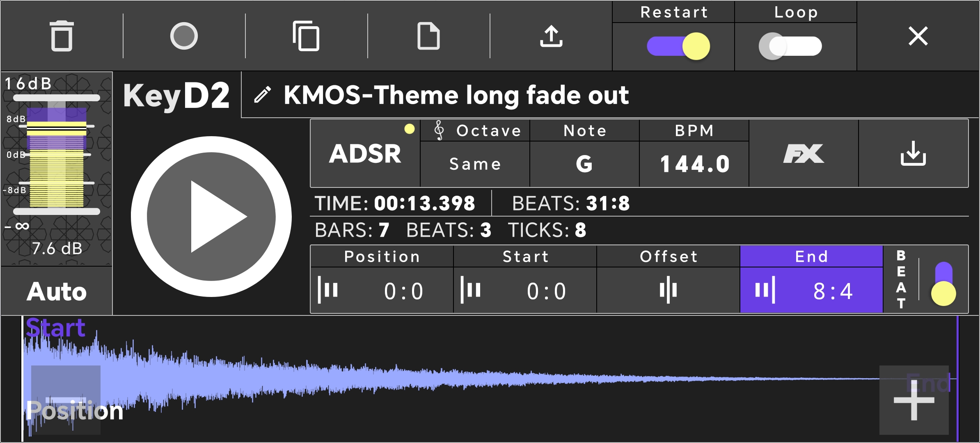Image resolution: width=980 pixels, height=443 pixels.
Task: Click the duplicate copy icon
Action: (x=306, y=36)
